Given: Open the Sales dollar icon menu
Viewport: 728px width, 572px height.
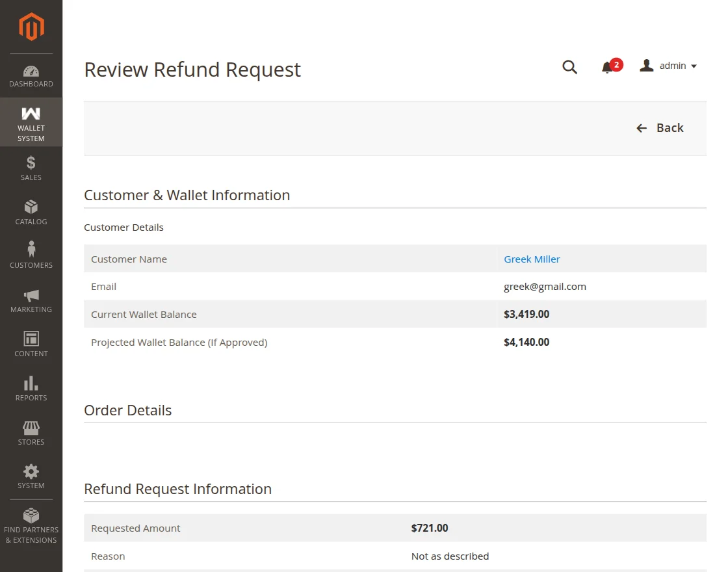Looking at the screenshot, I should coord(31,162).
